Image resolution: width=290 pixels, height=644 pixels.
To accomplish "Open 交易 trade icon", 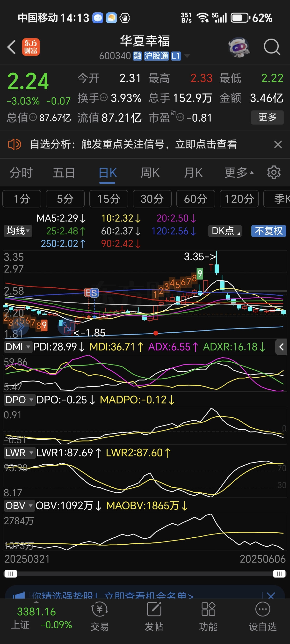I will point(100,616).
